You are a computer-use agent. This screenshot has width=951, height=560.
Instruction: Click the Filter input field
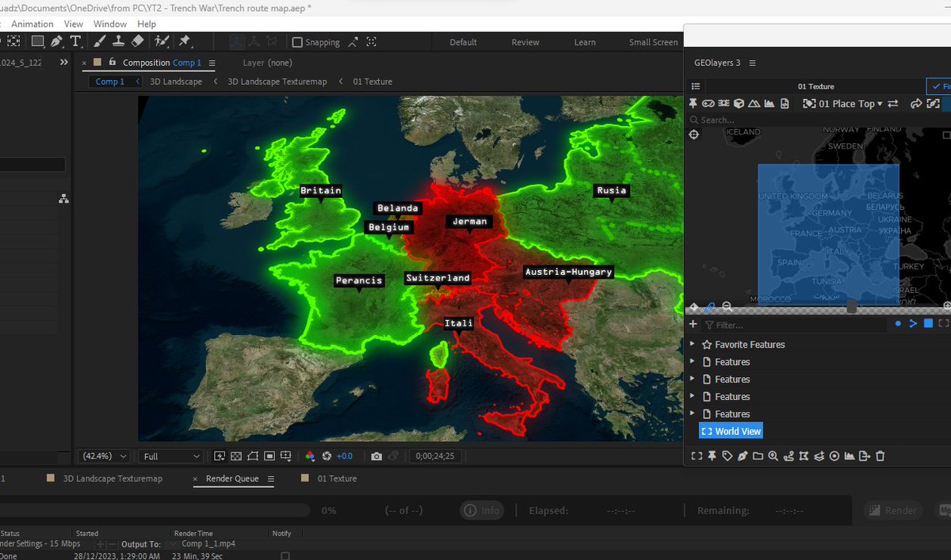[x=792, y=325]
